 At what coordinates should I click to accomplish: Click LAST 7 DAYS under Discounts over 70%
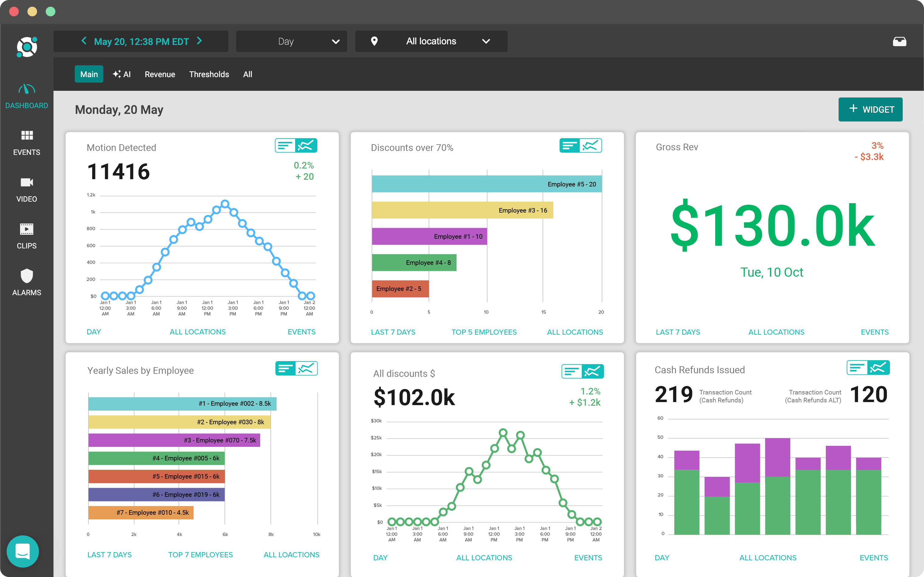pyautogui.click(x=393, y=332)
